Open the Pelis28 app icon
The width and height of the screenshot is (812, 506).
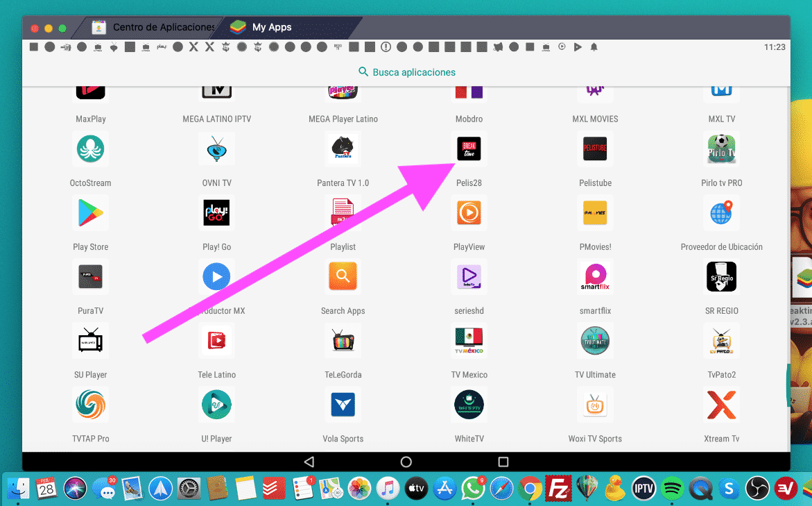[469, 149]
